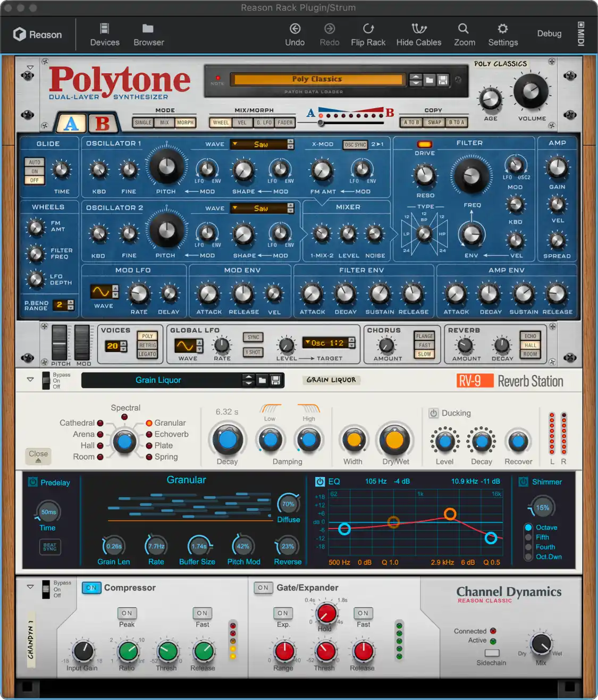The width and height of the screenshot is (598, 700).
Task: Toggle the Predelay power icon
Action: coord(33,482)
